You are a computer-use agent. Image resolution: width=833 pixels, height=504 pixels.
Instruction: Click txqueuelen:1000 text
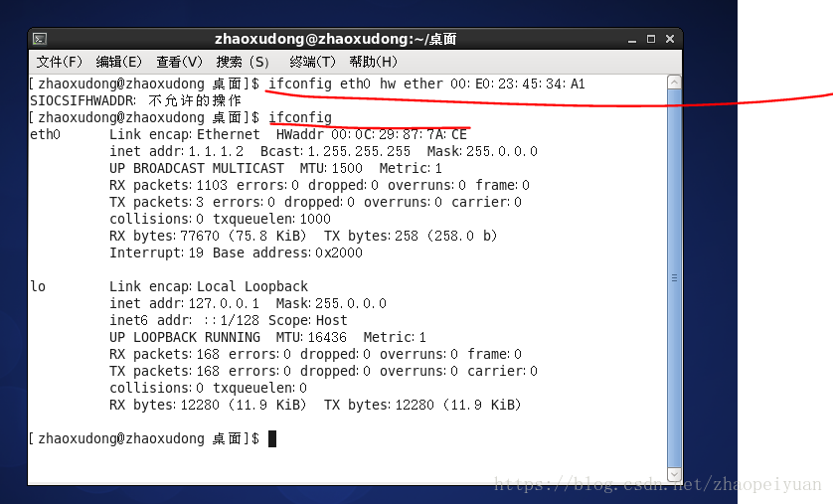pyautogui.click(x=271, y=219)
